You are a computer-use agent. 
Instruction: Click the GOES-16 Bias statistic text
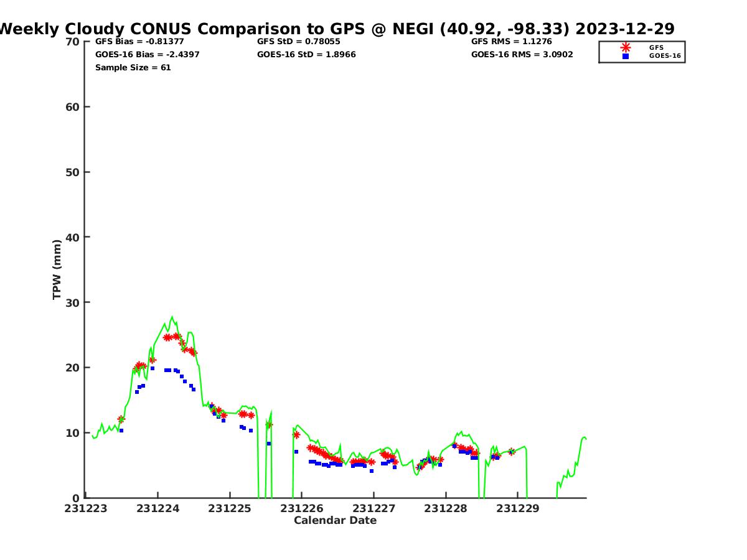147,55
